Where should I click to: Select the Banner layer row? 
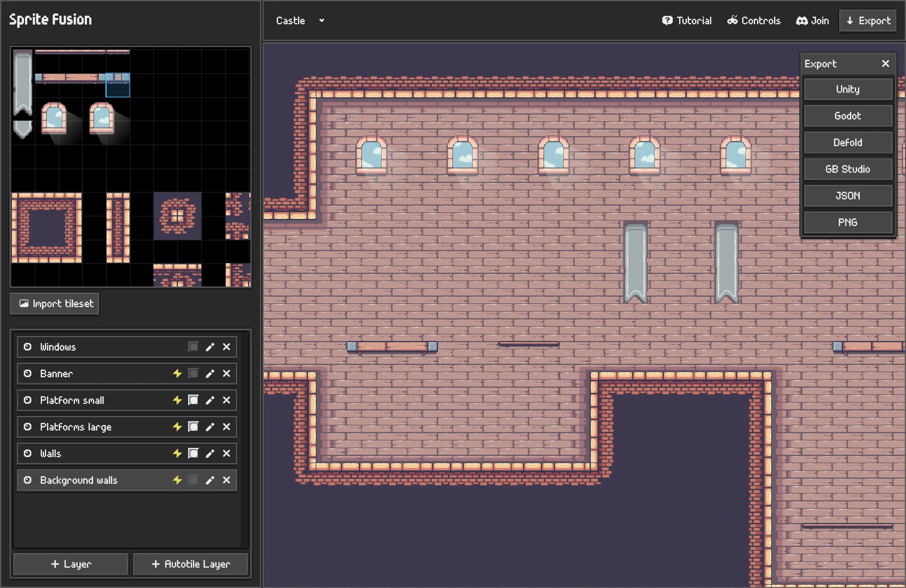[127, 373]
